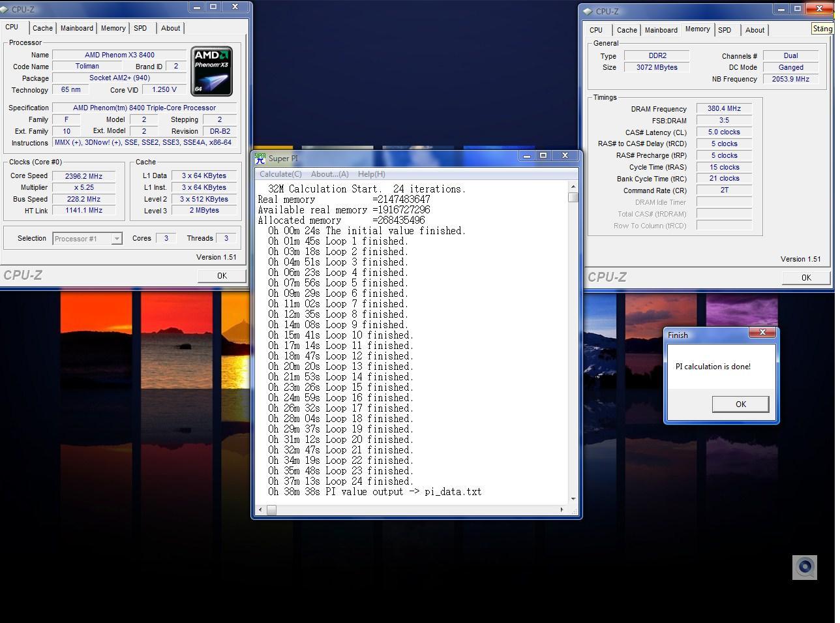This screenshot has height=623, width=840.
Task: Switch to SPD tab in left CPU-Z
Action: pos(140,28)
